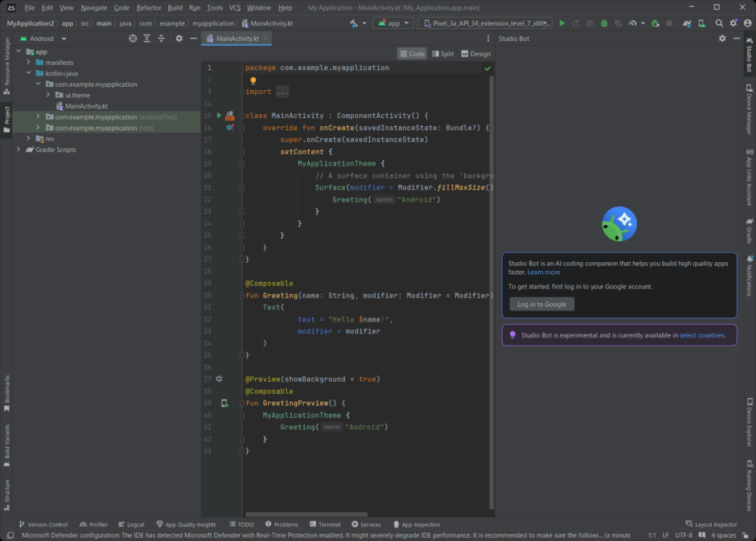
Task: Click the intention lightbulb on line 2
Action: pyautogui.click(x=253, y=80)
